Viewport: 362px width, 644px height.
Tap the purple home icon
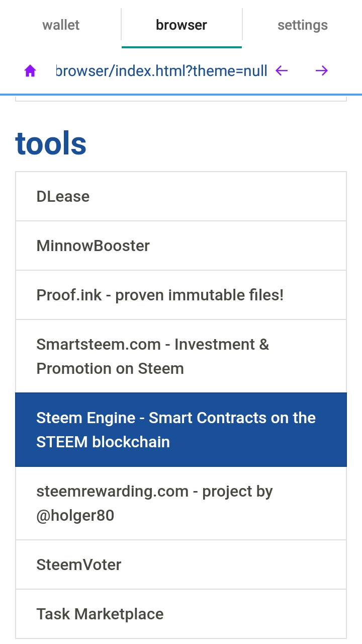point(30,71)
